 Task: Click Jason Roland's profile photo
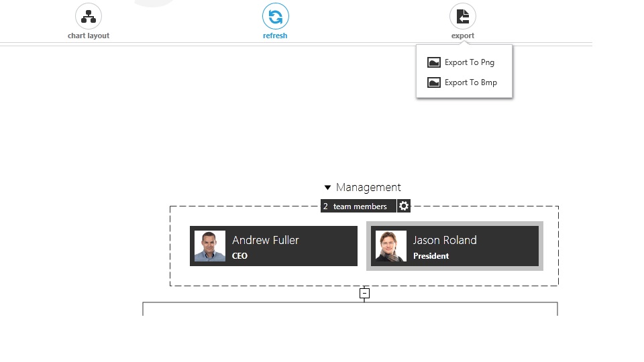tap(391, 246)
